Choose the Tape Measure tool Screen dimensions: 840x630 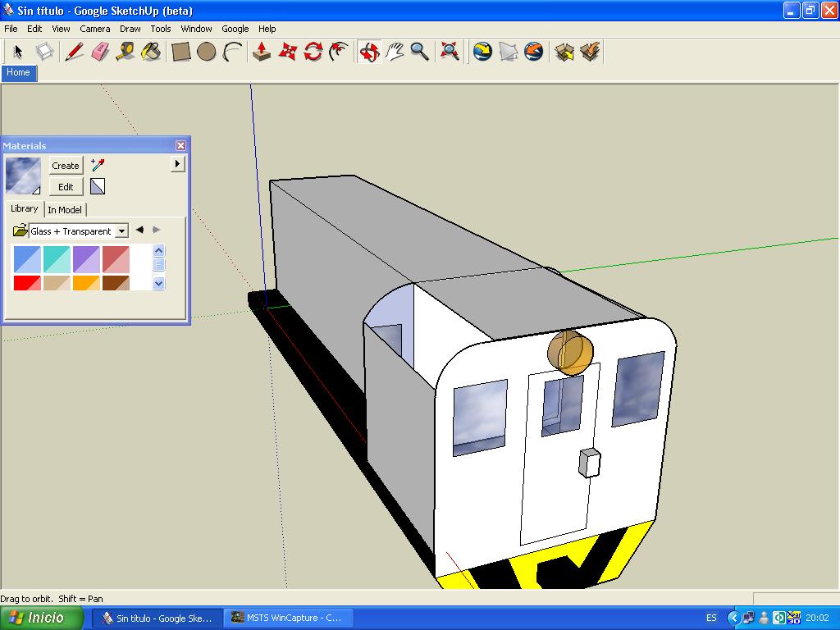(126, 52)
